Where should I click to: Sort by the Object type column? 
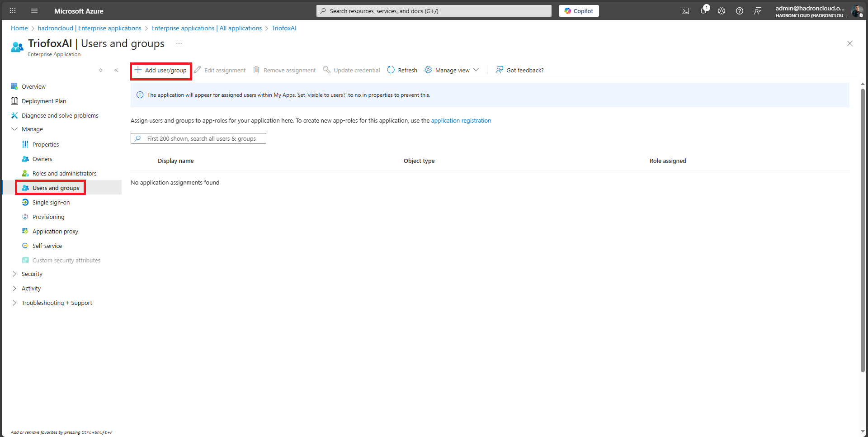(419, 161)
